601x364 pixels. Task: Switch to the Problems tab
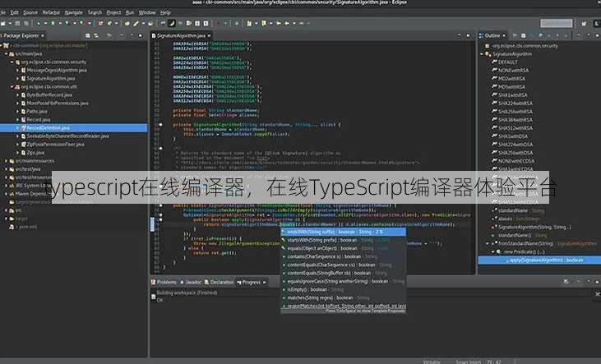coord(164,283)
